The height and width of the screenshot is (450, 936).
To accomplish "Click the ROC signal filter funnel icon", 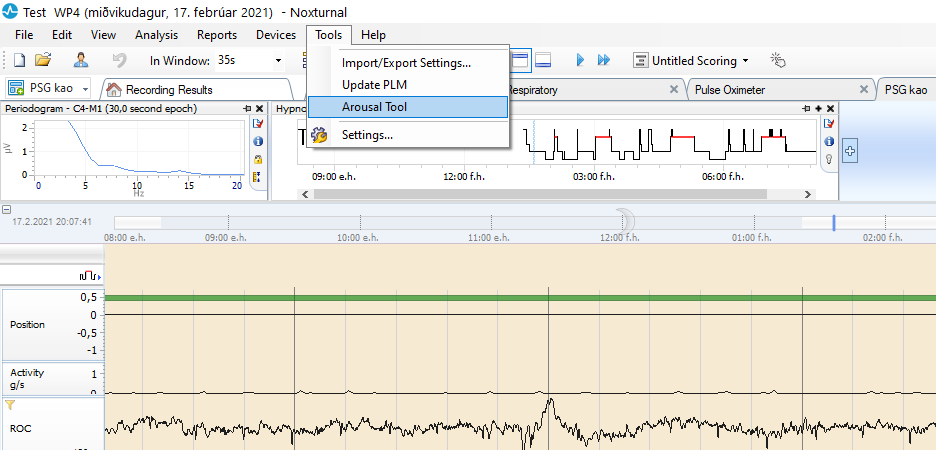I will [x=11, y=406].
